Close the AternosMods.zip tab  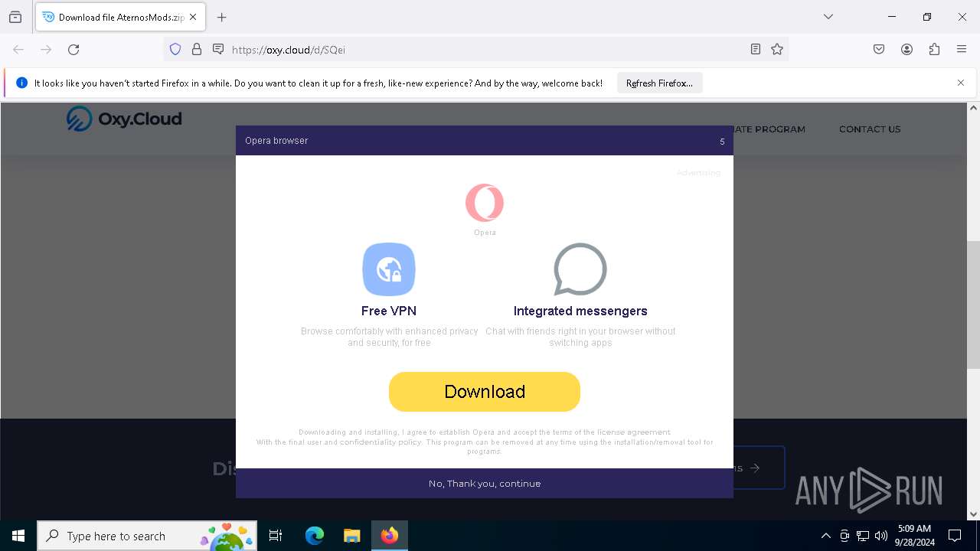click(193, 17)
